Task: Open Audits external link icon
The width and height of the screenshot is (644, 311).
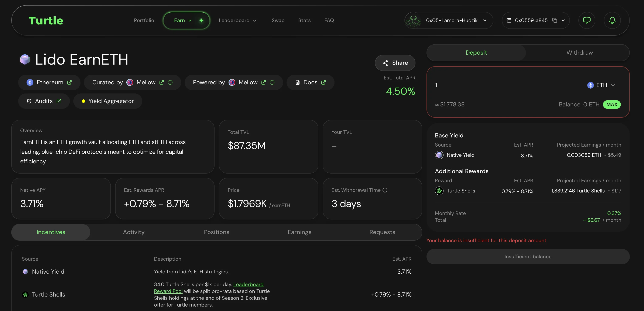Action: [x=59, y=101]
